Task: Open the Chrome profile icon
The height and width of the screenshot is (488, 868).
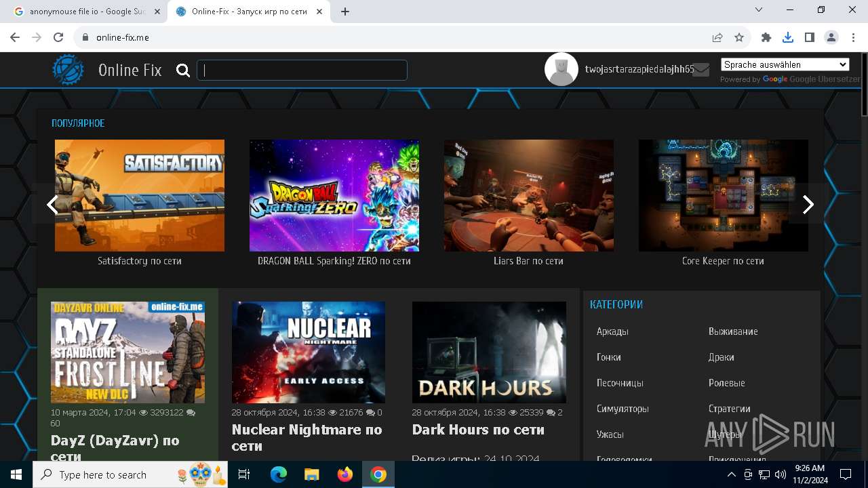Action: (x=831, y=38)
